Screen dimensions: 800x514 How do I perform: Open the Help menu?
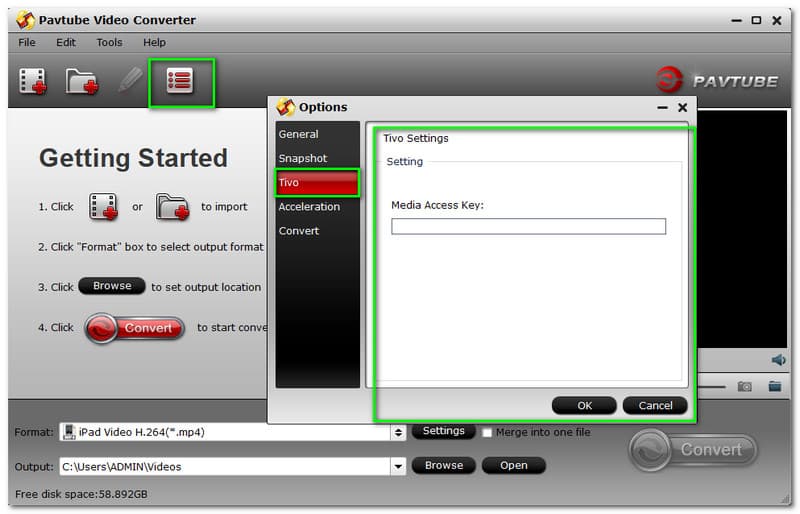(154, 42)
